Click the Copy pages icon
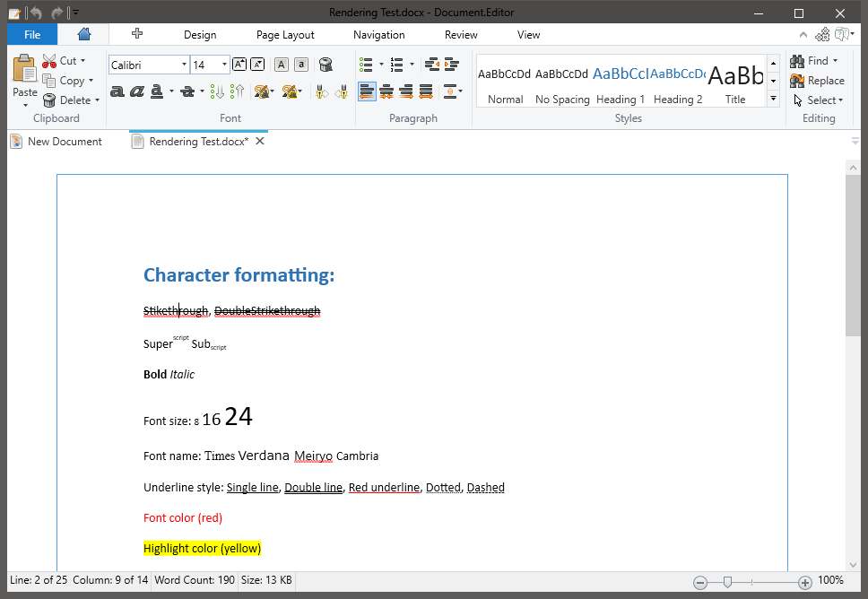Viewport: 868px width, 599px height. coord(49,81)
